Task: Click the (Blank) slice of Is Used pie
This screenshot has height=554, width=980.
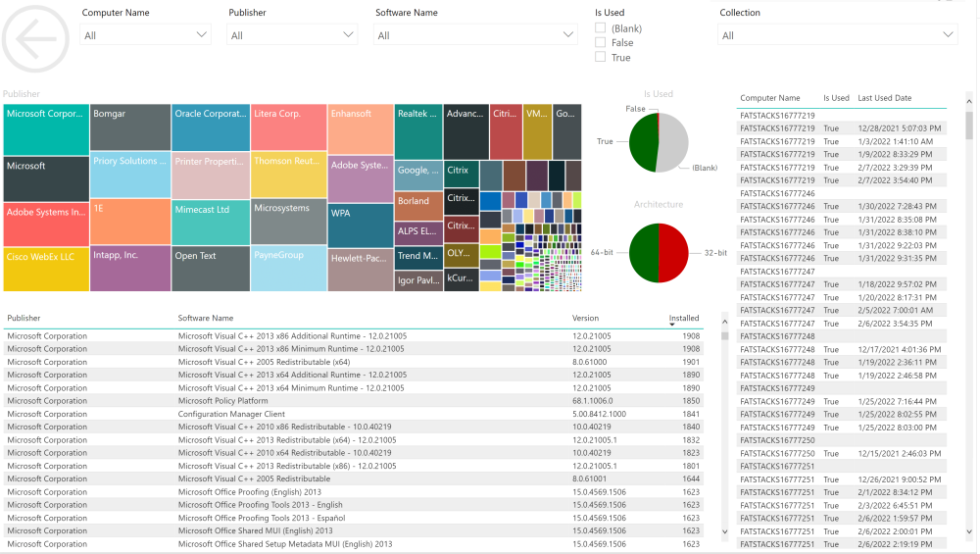Action: 674,141
